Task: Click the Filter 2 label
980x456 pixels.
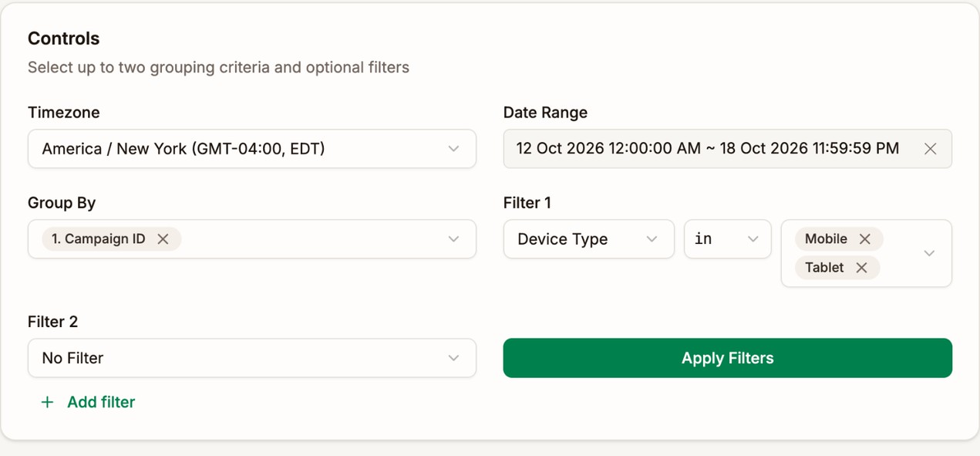Action: (x=52, y=322)
